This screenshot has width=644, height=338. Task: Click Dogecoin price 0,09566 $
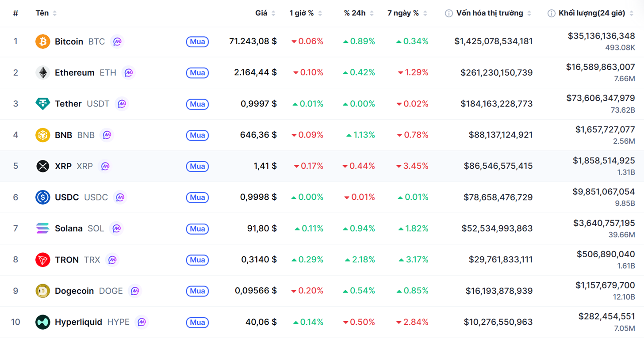click(x=256, y=291)
